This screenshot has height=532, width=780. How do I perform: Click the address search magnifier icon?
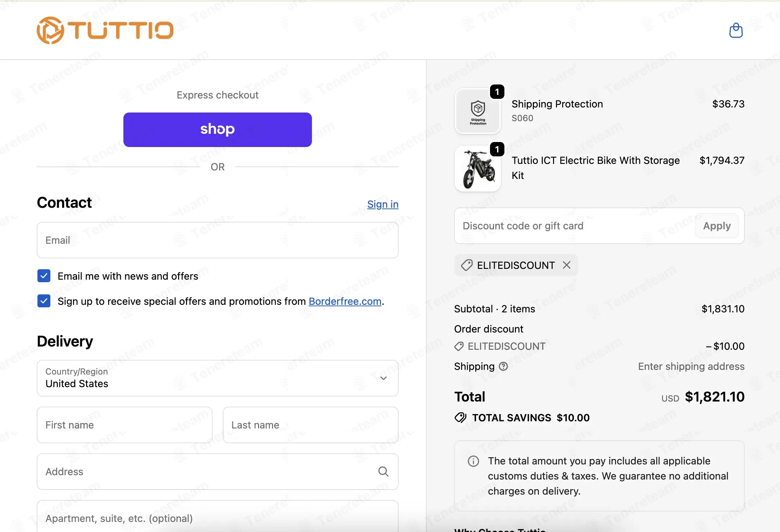pos(383,472)
